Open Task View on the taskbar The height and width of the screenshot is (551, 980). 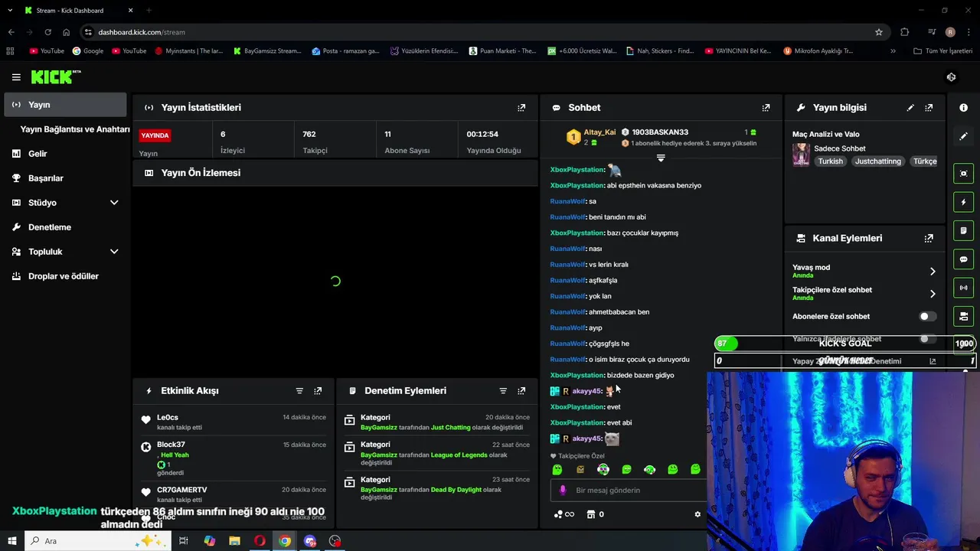(x=184, y=541)
